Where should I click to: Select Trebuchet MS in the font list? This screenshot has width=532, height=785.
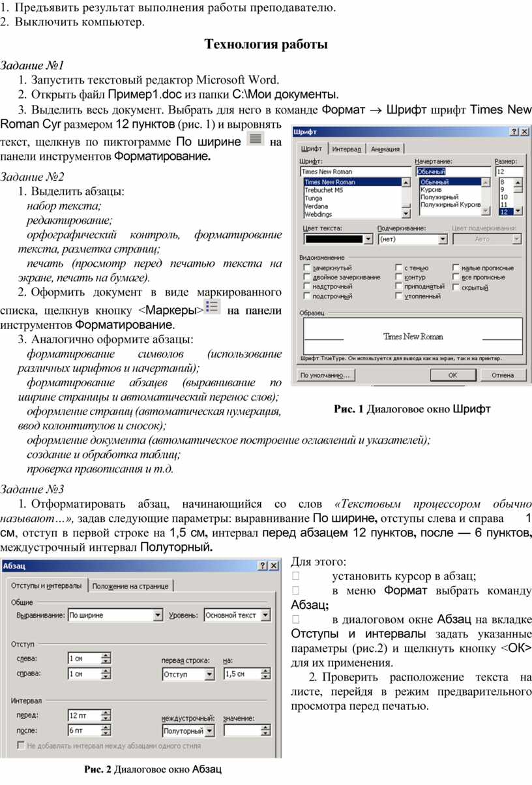click(x=351, y=190)
